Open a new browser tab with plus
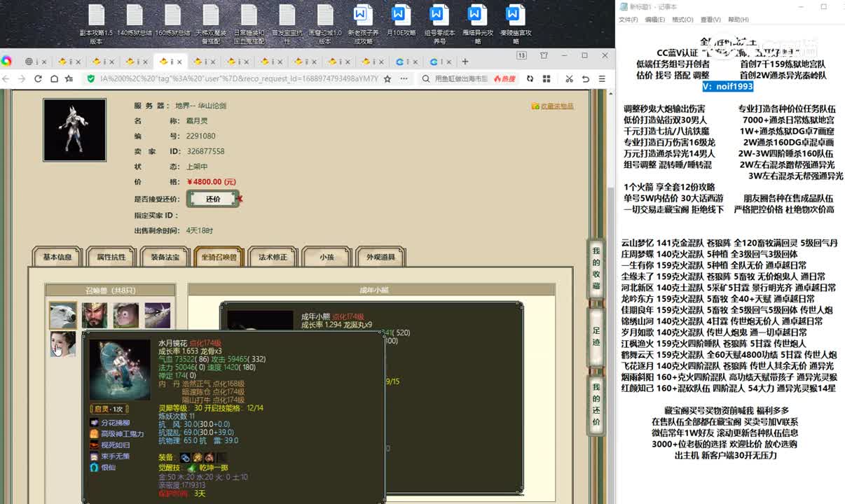 click(465, 62)
